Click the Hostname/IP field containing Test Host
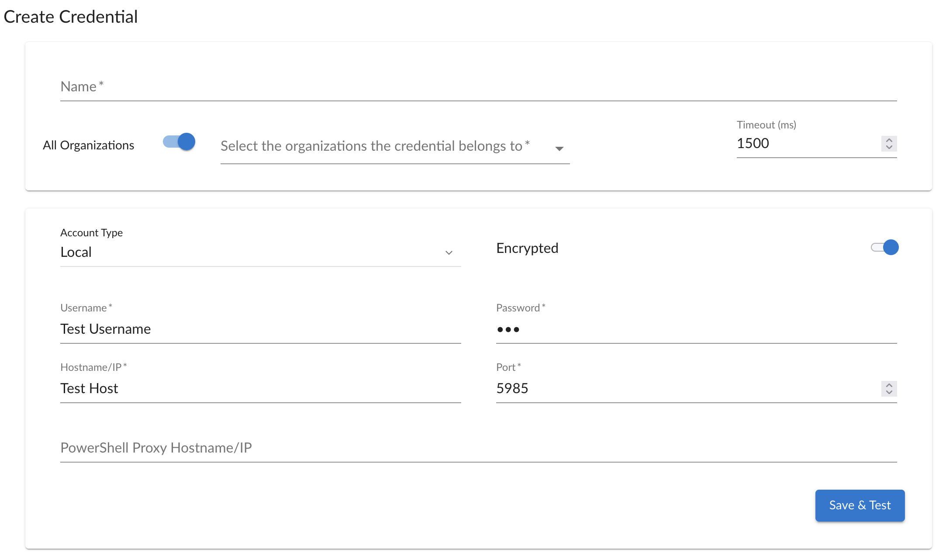Screen dimensions: 946x560 pyautogui.click(x=260, y=389)
